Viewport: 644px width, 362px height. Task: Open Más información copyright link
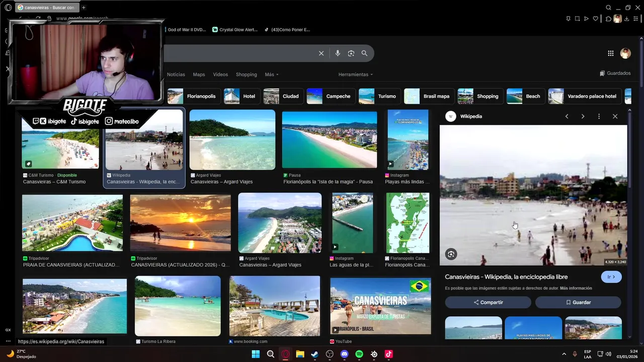coord(576,289)
